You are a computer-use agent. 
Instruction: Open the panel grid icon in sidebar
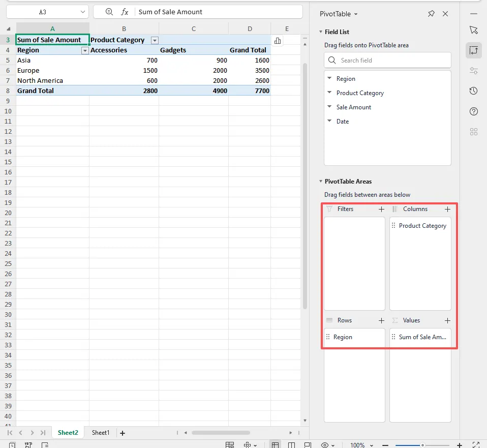(x=473, y=132)
